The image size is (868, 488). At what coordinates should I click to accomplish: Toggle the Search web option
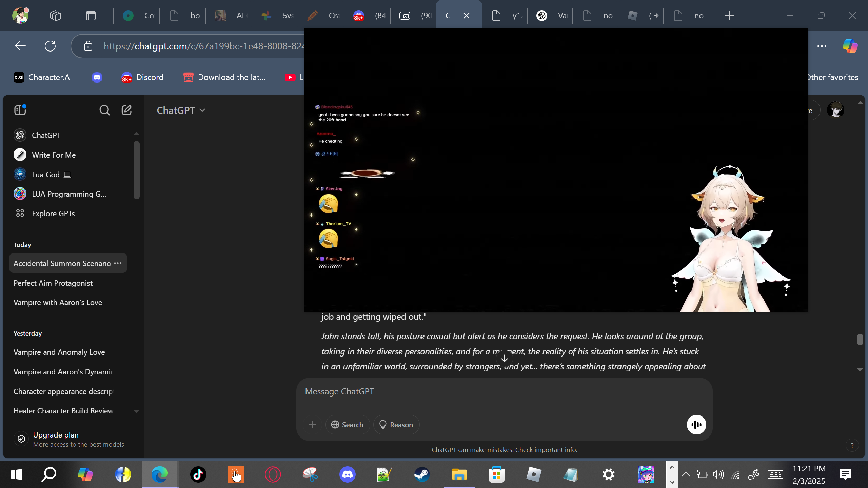pyautogui.click(x=348, y=425)
